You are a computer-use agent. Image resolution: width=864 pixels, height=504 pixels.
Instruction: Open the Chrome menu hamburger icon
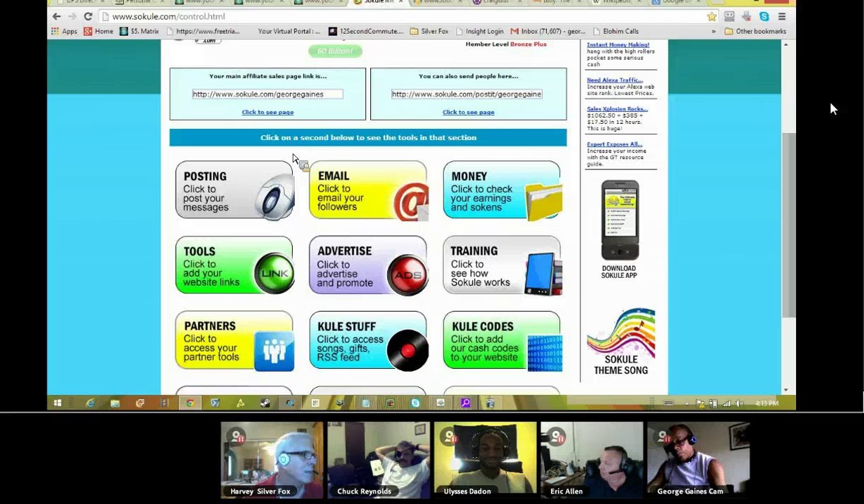tap(781, 16)
